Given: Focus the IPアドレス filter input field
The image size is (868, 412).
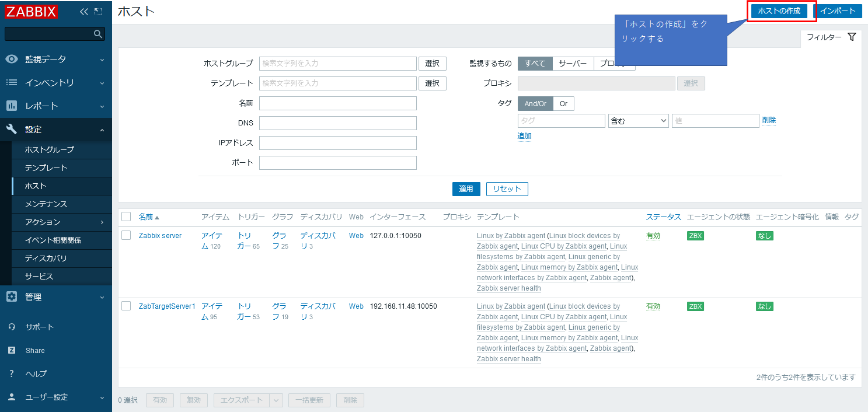Looking at the screenshot, I should 338,143.
